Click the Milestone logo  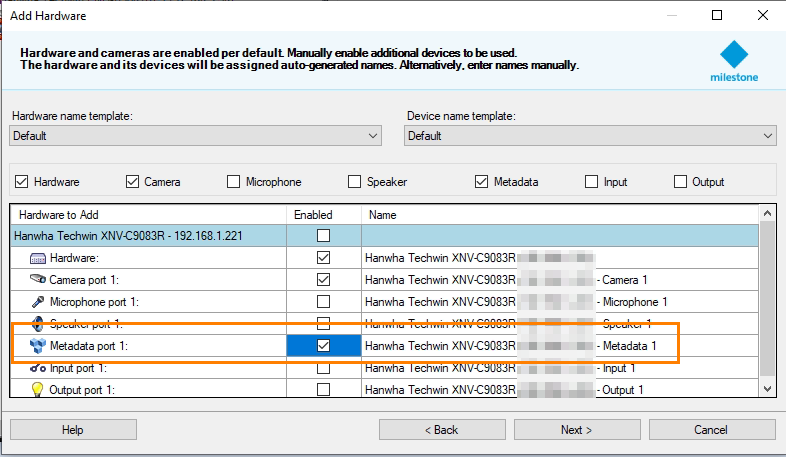[734, 61]
